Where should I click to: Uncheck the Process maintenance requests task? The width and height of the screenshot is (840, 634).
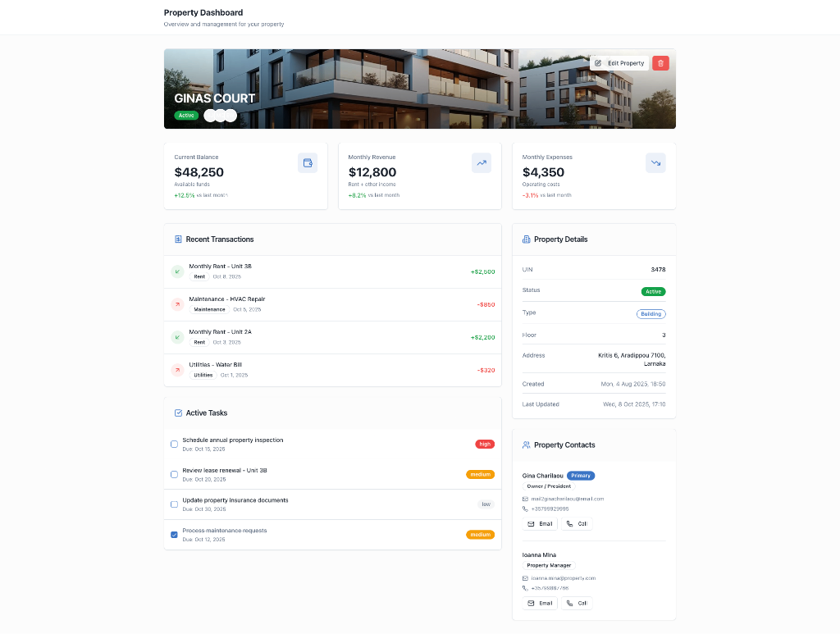point(174,535)
